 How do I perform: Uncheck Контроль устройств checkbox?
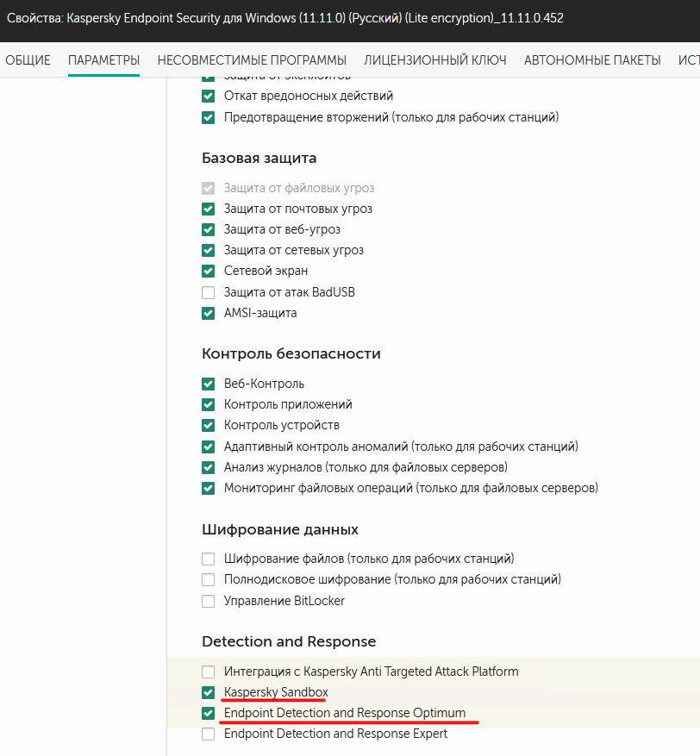208,426
